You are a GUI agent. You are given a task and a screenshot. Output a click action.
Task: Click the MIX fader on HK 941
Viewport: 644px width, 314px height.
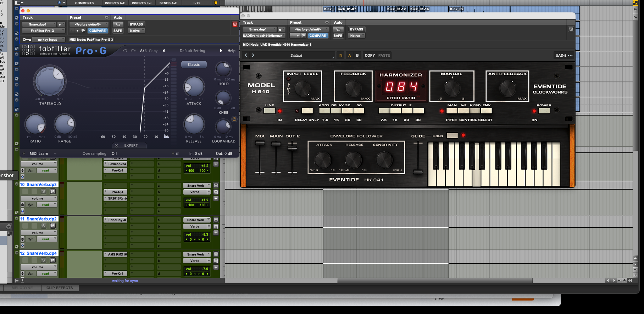click(x=260, y=143)
